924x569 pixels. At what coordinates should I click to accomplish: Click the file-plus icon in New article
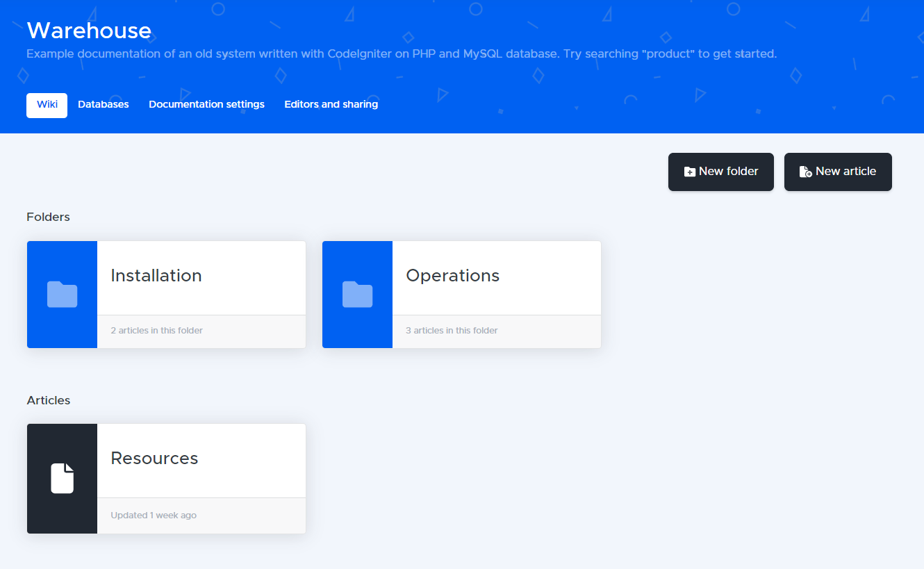pos(806,172)
